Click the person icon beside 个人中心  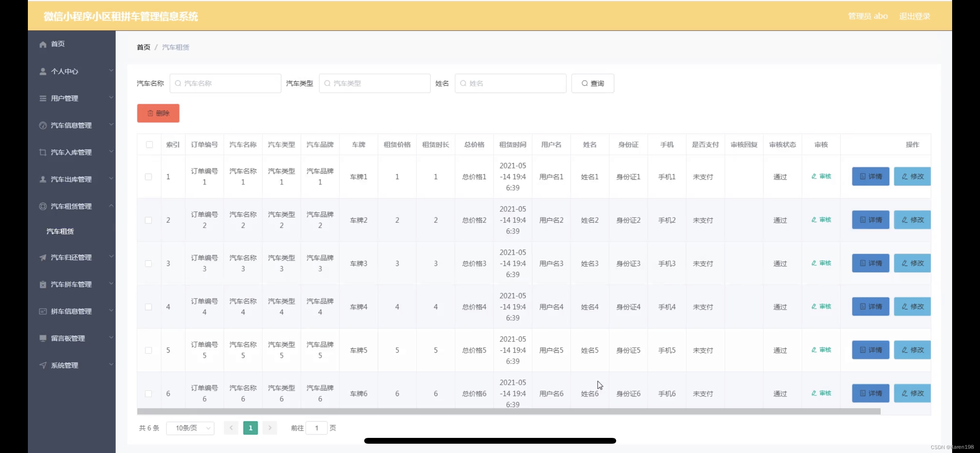click(x=43, y=71)
